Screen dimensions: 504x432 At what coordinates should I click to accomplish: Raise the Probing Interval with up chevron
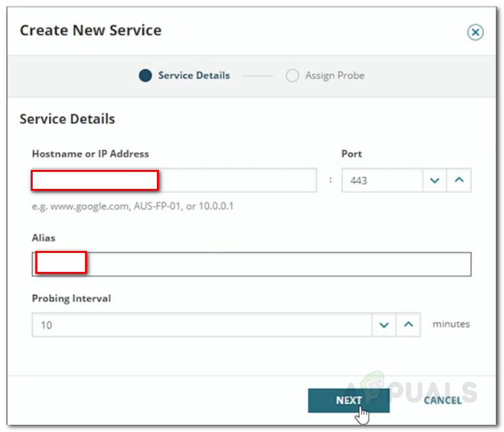point(409,324)
